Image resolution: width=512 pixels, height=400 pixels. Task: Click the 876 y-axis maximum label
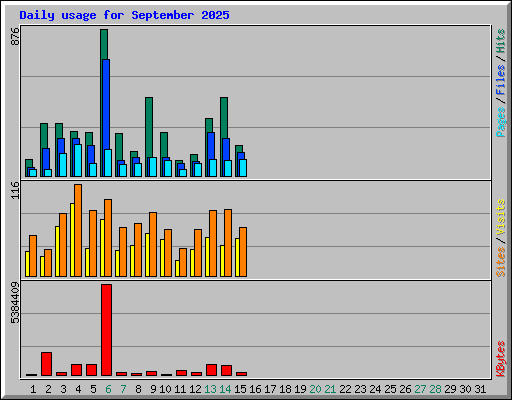[15, 37]
